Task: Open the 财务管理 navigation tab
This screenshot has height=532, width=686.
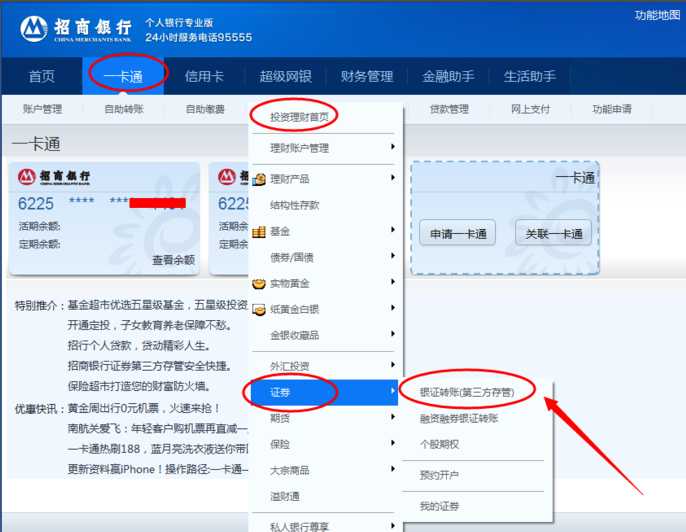Action: [367, 77]
